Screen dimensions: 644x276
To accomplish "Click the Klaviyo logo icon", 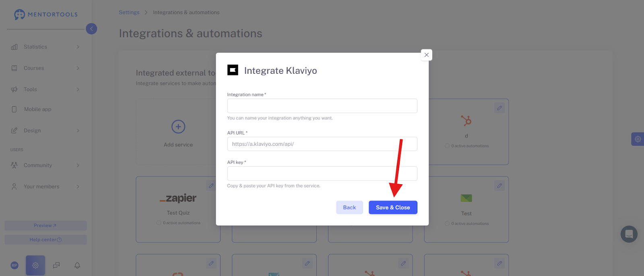I will pos(233,70).
